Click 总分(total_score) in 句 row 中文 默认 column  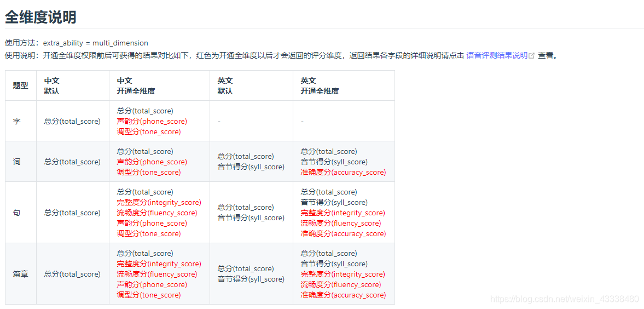pos(72,213)
